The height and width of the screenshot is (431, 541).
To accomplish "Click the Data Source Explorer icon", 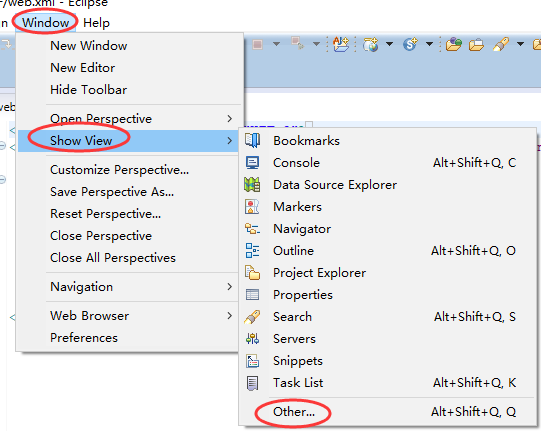I will point(253,185).
